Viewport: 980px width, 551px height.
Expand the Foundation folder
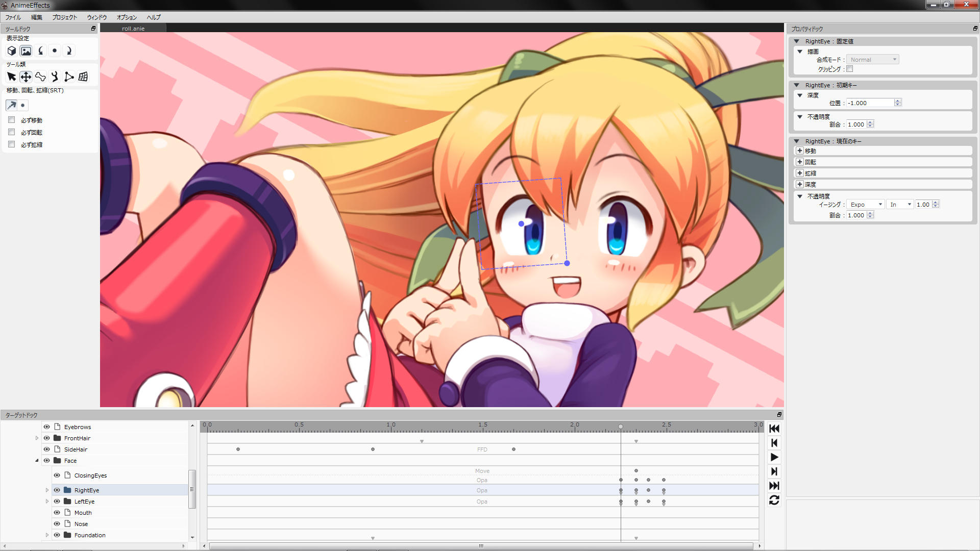click(x=47, y=535)
